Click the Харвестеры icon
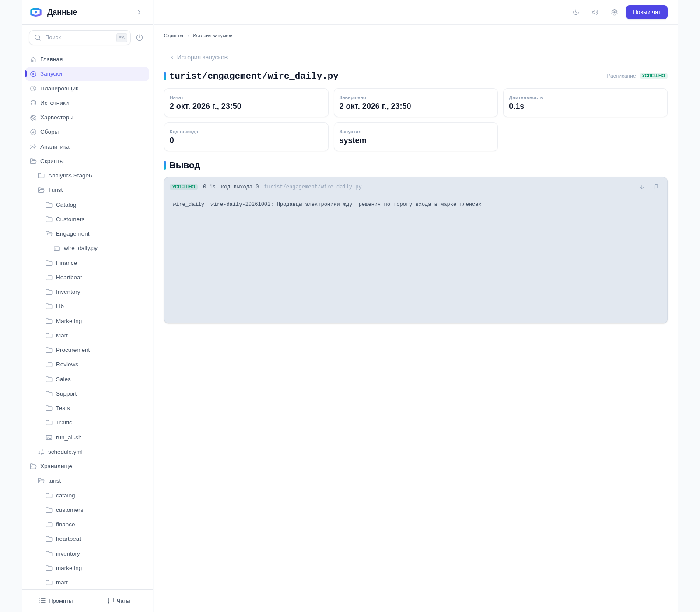The height and width of the screenshot is (612, 700). pyautogui.click(x=33, y=118)
